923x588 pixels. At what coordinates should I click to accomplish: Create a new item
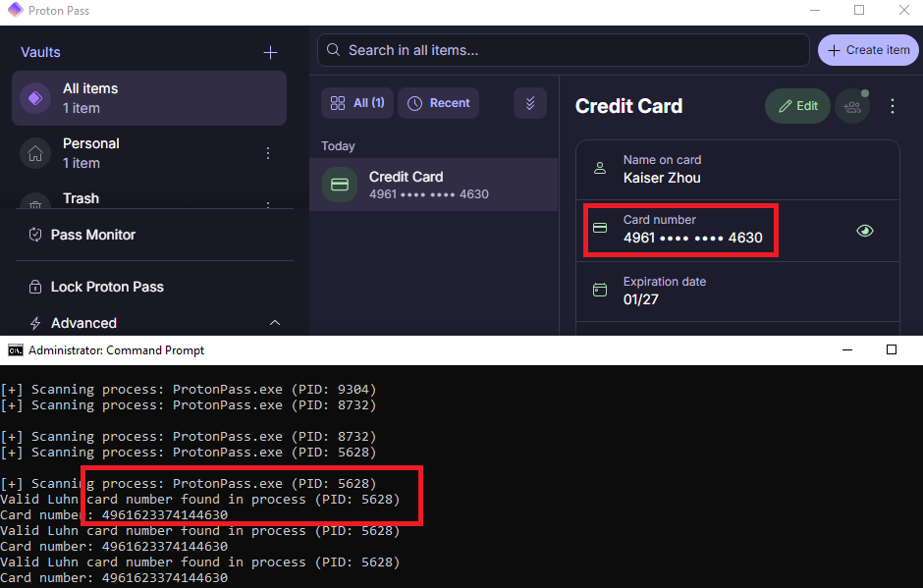pos(868,51)
